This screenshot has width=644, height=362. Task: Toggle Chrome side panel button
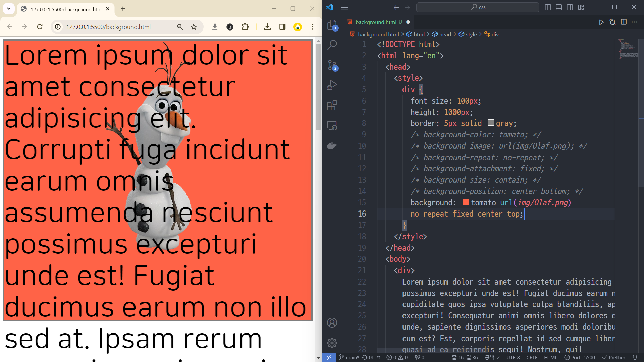point(282,27)
